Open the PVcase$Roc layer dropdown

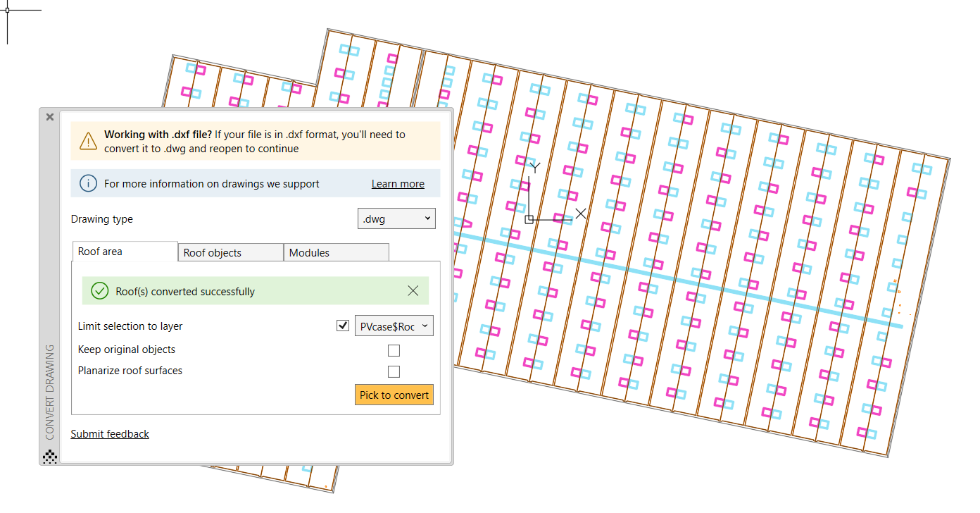(394, 326)
